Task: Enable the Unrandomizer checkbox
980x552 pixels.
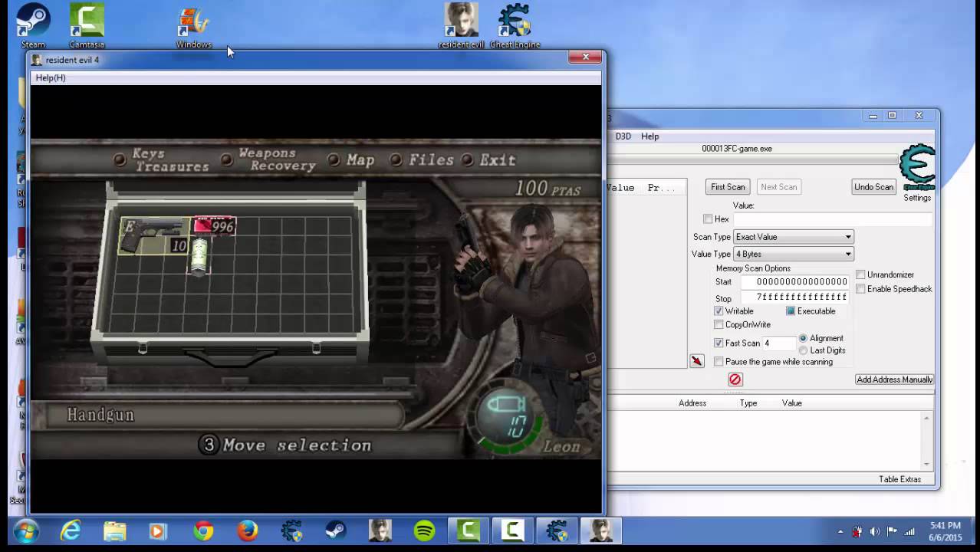Action: [860, 274]
